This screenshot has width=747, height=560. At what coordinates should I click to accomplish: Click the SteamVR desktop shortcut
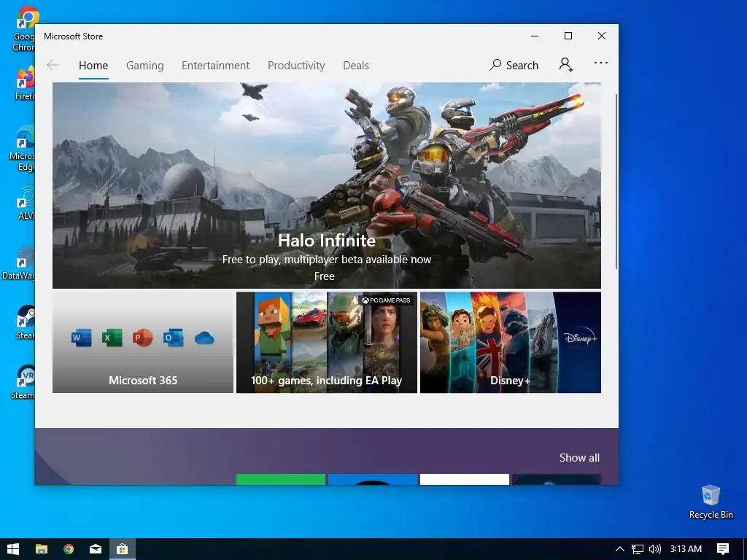pyautogui.click(x=23, y=382)
